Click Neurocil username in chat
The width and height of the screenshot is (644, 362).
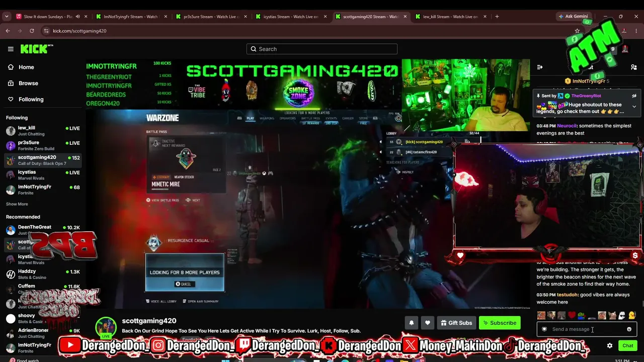[x=567, y=126]
